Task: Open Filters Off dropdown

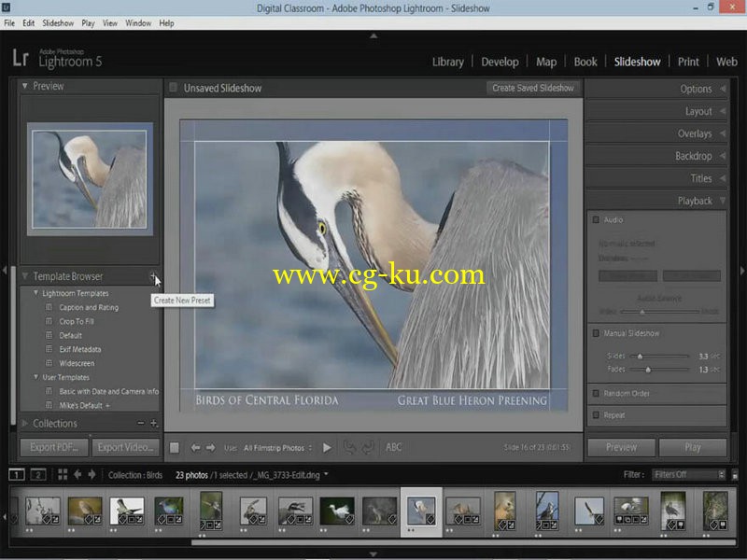Action: point(688,475)
